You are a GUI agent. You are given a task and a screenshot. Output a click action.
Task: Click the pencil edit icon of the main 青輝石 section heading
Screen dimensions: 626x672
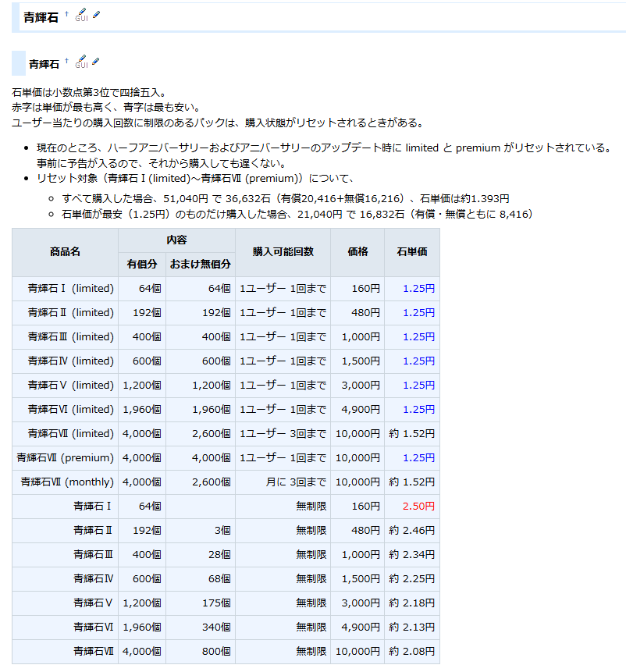97,15
